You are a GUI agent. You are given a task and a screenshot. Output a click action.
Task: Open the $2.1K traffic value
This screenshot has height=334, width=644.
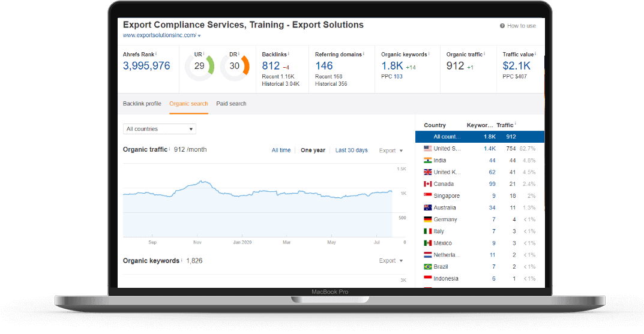tap(517, 65)
